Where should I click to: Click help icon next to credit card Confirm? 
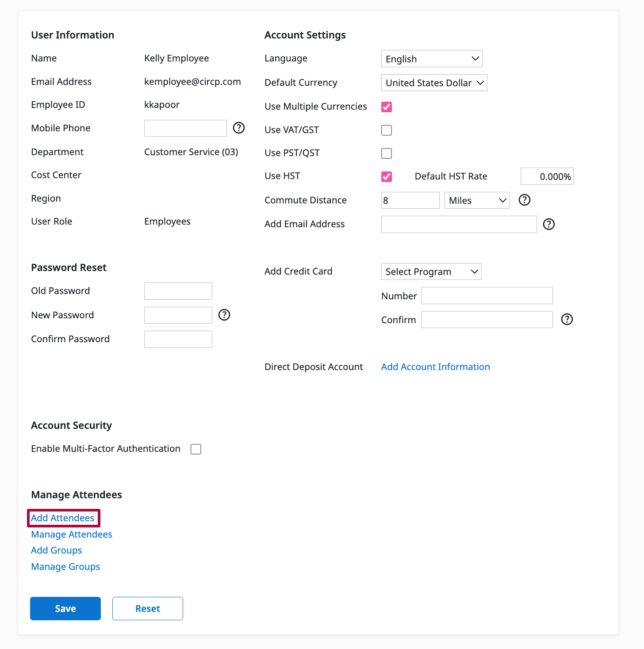click(x=567, y=320)
